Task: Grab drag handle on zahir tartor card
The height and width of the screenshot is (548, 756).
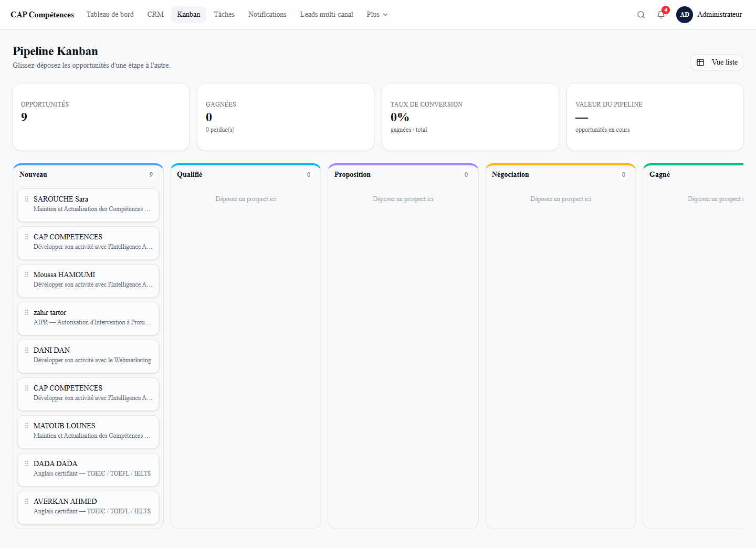Action: (27, 312)
